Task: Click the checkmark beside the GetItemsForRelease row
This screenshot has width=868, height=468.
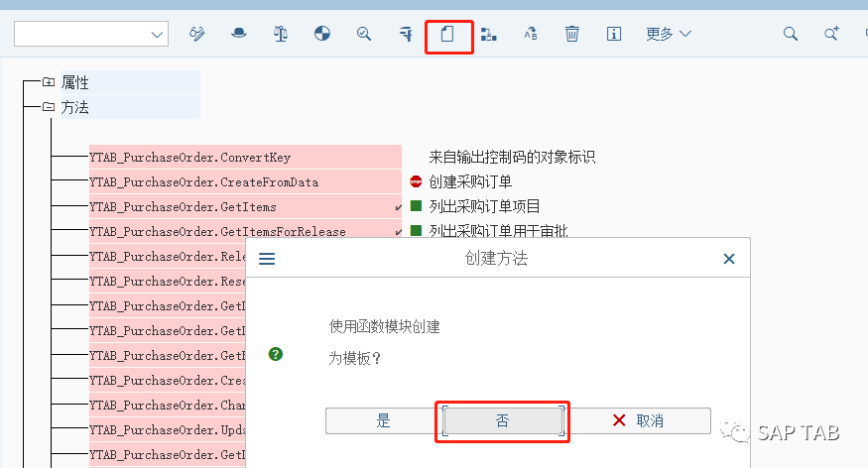Action: tap(398, 232)
